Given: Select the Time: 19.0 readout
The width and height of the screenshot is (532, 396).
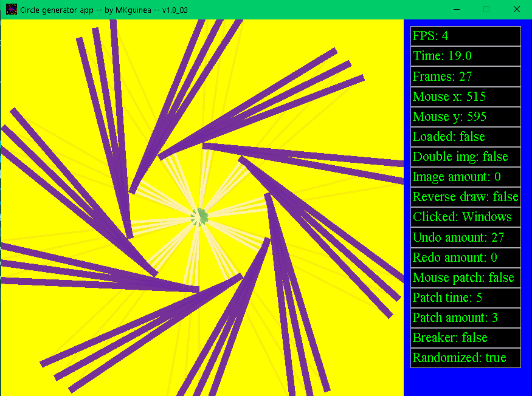Looking at the screenshot, I should point(466,56).
